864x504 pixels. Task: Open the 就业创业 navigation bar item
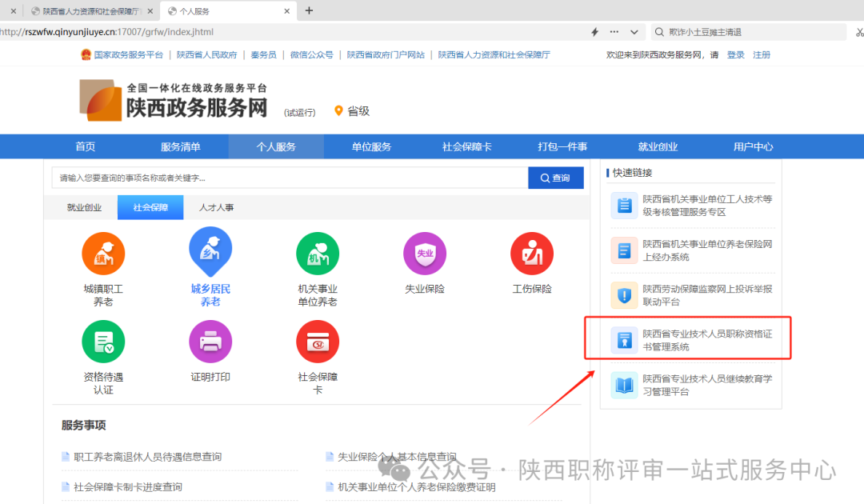658,146
